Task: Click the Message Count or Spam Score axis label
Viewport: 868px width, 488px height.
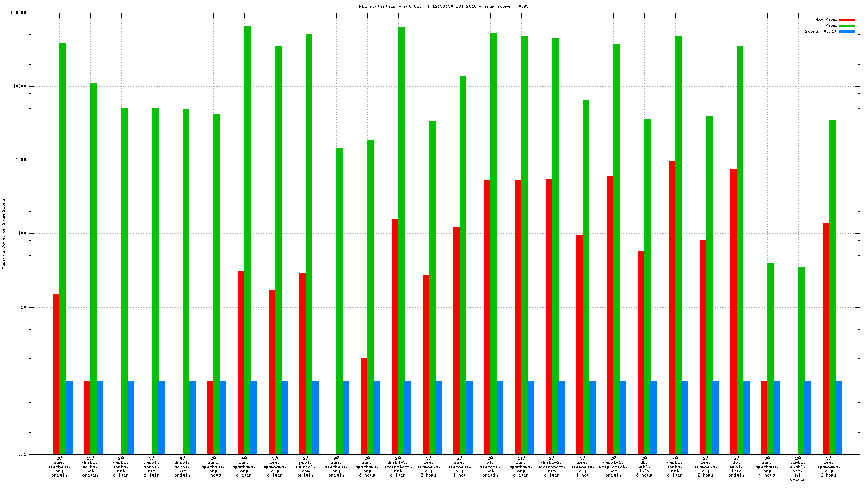Action: click(3, 234)
